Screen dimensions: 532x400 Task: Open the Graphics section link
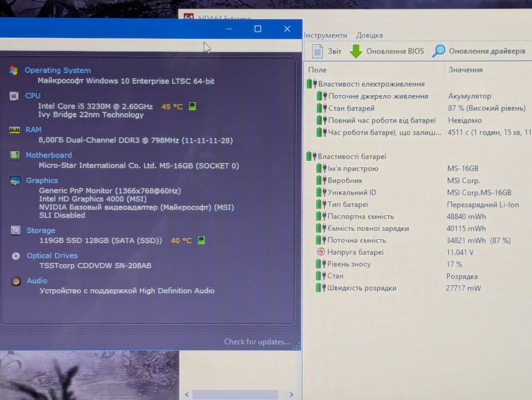(42, 180)
